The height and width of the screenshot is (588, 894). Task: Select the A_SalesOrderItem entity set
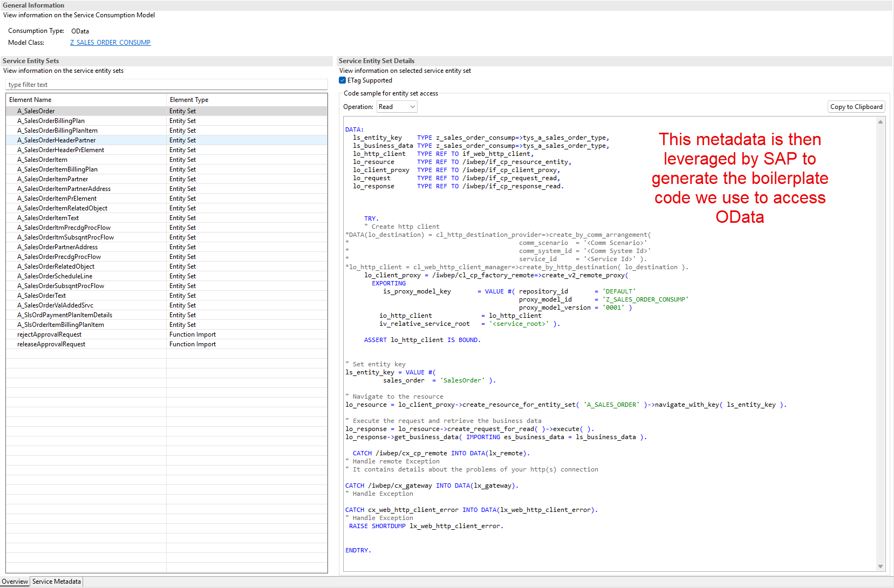[43, 160]
